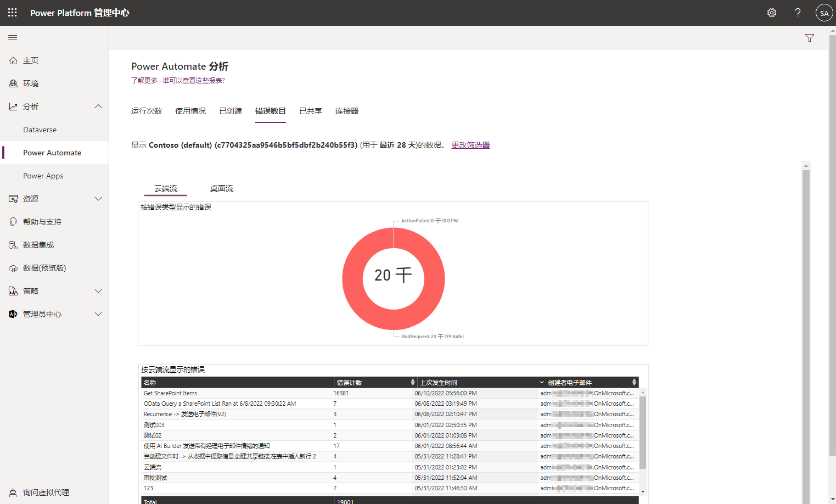The height and width of the screenshot is (504, 836).
Task: Switch to the 运行次数 tab
Action: pyautogui.click(x=147, y=111)
